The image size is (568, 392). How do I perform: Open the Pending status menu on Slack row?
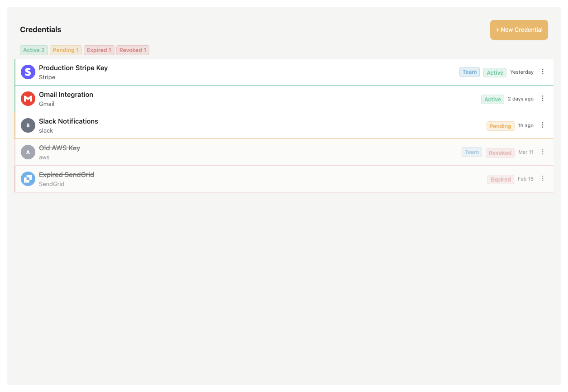tap(500, 126)
